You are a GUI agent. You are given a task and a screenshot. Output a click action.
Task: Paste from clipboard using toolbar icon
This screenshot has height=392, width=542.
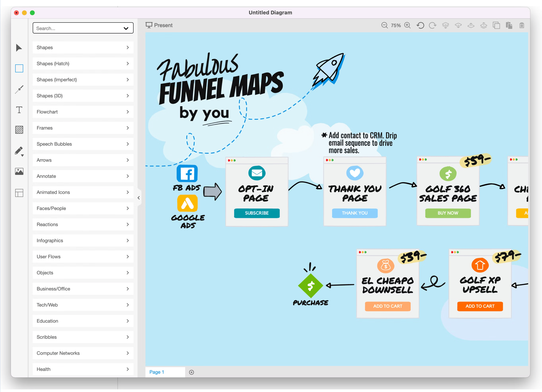509,25
